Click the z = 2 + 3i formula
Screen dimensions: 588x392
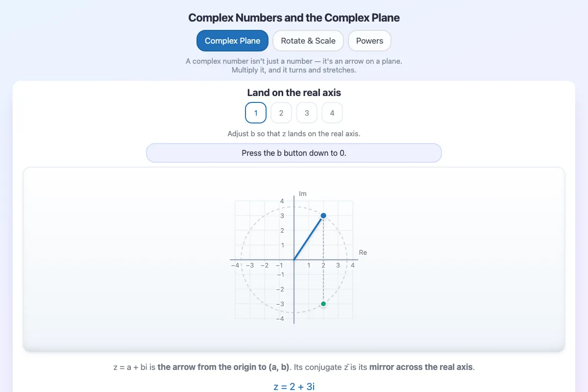pos(294,386)
